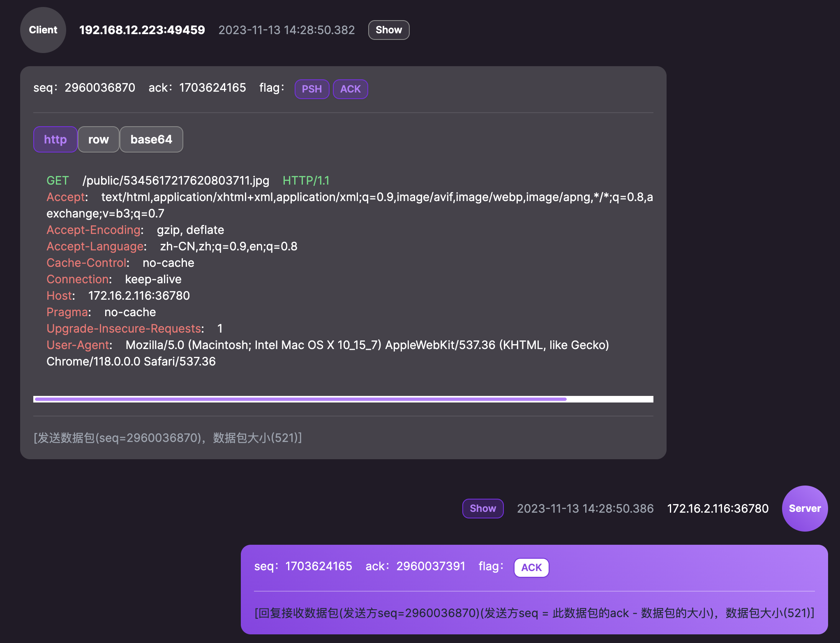Click the Upgrade-Insecure-Requests header name

tap(124, 328)
